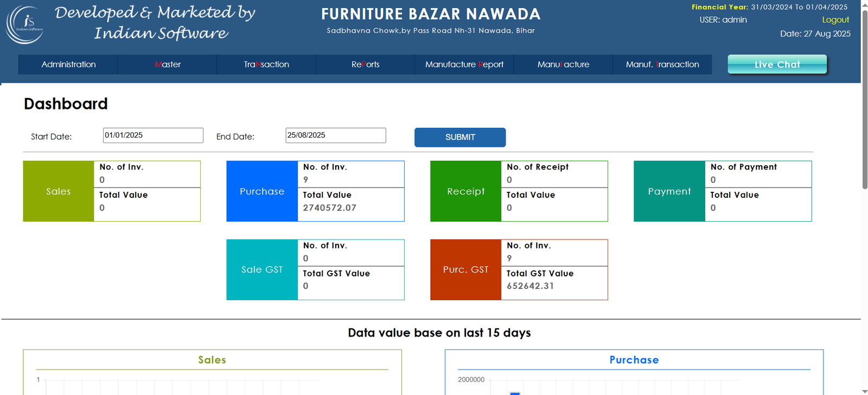Viewport: 868px width, 395px height.
Task: Open the Manufacture Report menu
Action: [464, 64]
